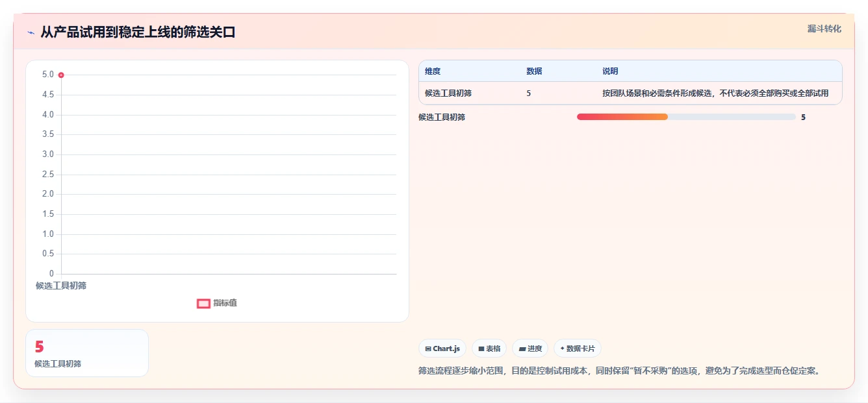Click the 候选工具初筛 x-axis label

[x=61, y=286]
